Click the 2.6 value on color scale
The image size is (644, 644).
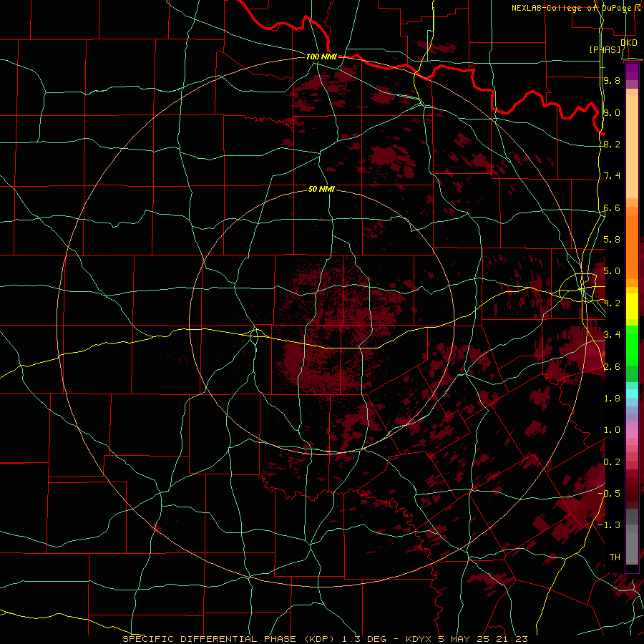coord(612,366)
